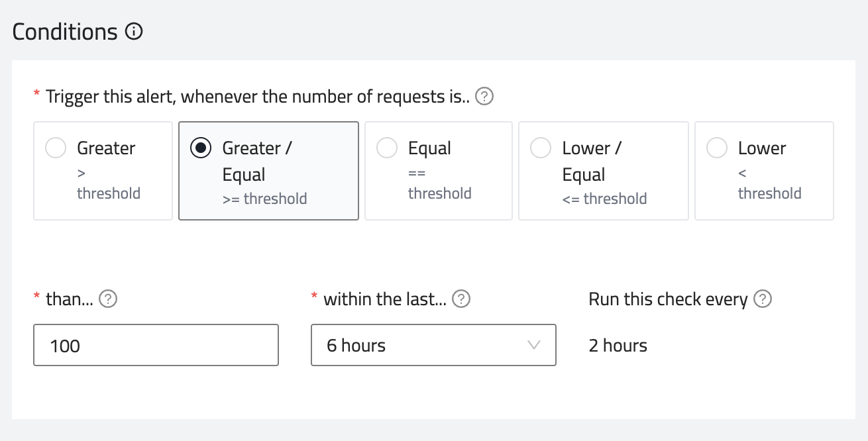The height and width of the screenshot is (441, 868).
Task: Click the '<= threshold' caption text
Action: click(604, 199)
